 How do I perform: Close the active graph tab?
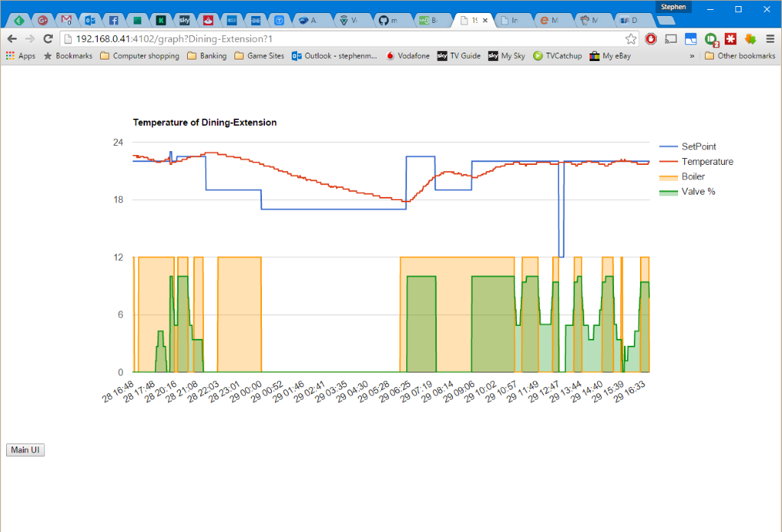(x=485, y=21)
